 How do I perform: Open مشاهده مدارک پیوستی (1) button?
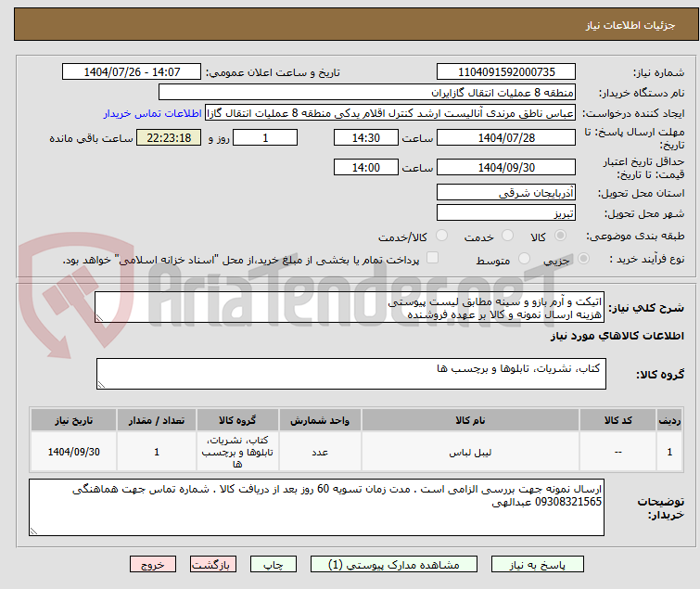coord(393,565)
